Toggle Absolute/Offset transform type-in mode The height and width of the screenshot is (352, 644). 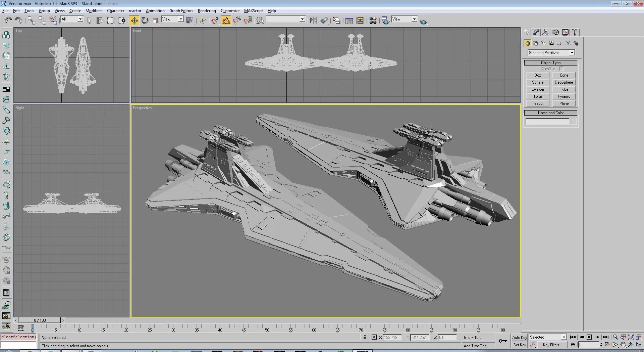pos(374,337)
